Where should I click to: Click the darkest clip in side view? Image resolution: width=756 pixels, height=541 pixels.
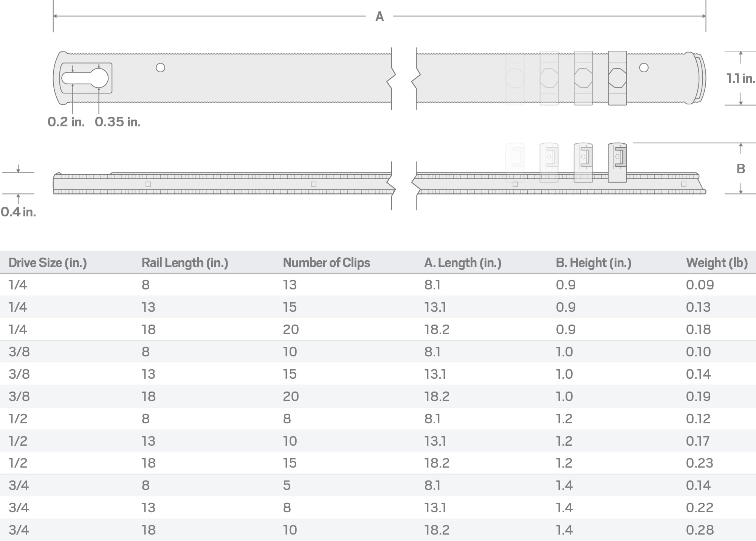(617, 162)
